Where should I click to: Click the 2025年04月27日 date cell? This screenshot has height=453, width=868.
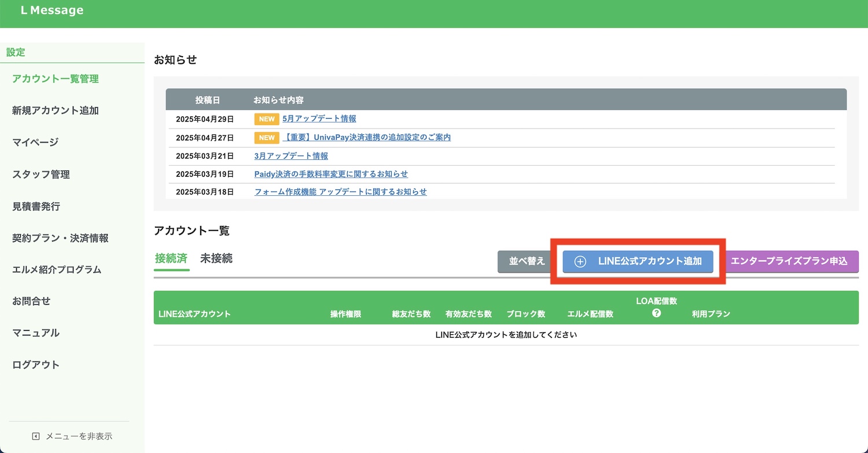pos(205,138)
